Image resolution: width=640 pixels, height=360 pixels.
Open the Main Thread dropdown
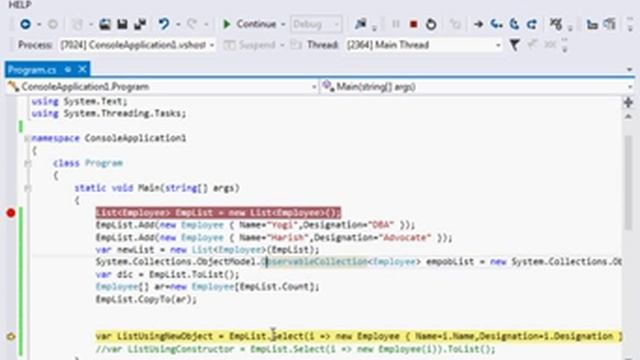pyautogui.click(x=424, y=45)
